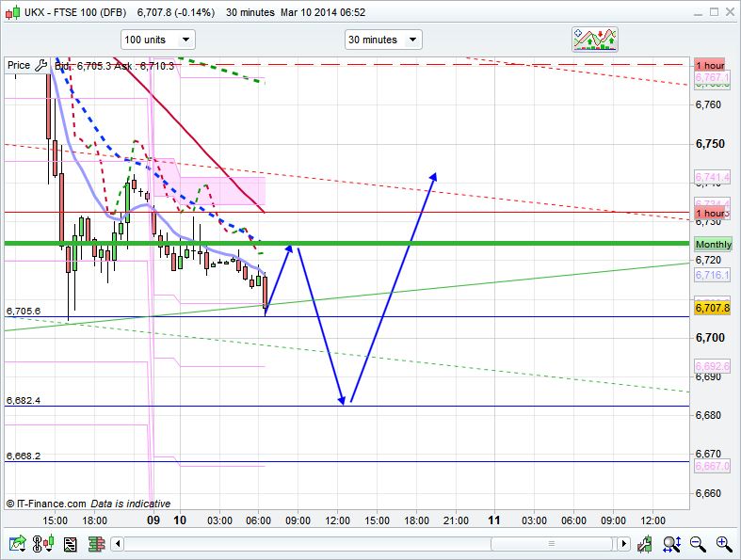Click the fit-chart zoom arrows icon
Viewport: 741px width, 560px height.
pos(672,543)
